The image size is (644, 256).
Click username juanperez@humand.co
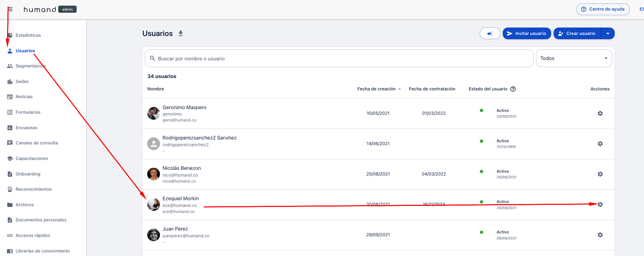186,236
